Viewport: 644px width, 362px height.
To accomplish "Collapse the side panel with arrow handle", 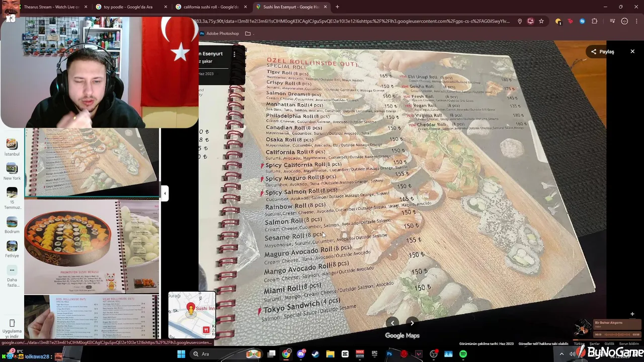I will tap(165, 193).
